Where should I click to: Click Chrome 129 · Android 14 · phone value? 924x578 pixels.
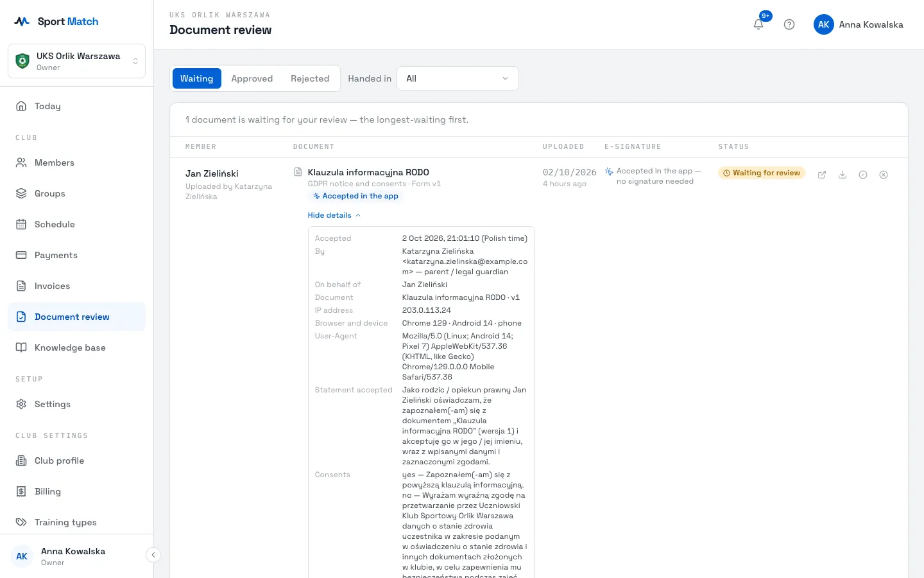(462, 323)
